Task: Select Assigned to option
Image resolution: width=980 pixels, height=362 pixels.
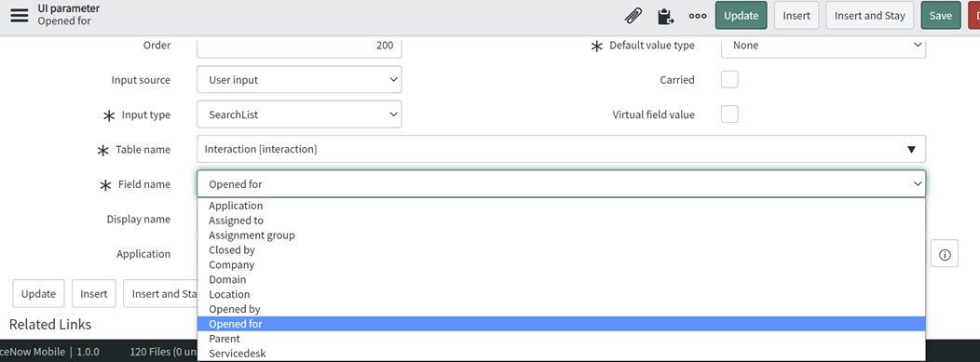Action: (561, 221)
